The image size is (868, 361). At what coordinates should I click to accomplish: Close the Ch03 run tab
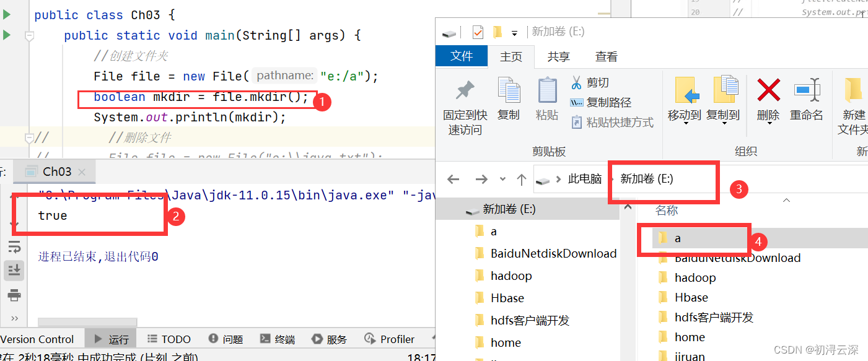point(82,172)
